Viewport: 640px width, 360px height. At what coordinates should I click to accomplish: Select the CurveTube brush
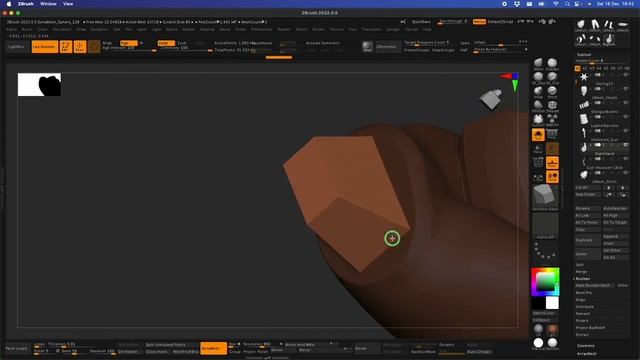coord(538,120)
